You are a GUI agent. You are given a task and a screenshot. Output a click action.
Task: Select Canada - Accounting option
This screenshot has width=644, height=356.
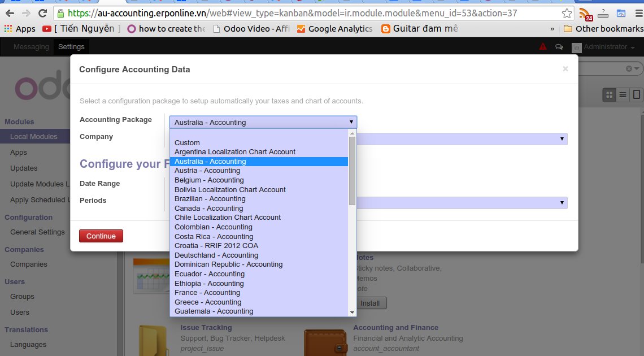click(x=259, y=209)
